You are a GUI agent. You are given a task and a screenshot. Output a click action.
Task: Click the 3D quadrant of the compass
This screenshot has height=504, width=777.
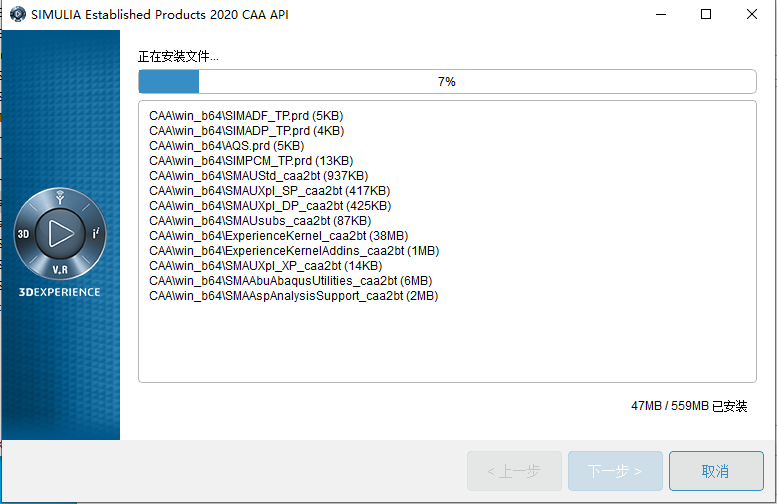pyautogui.click(x=23, y=234)
